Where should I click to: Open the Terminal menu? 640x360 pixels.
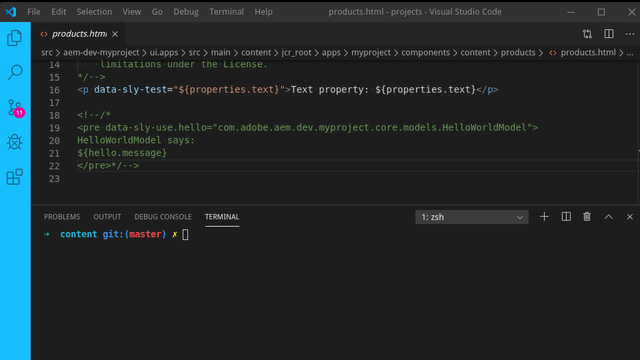coord(227,12)
